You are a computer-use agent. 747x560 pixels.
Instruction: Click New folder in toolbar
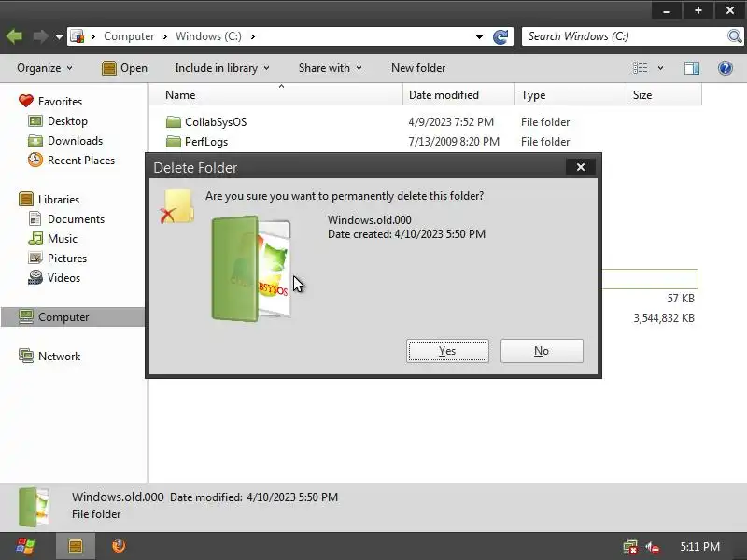point(418,68)
